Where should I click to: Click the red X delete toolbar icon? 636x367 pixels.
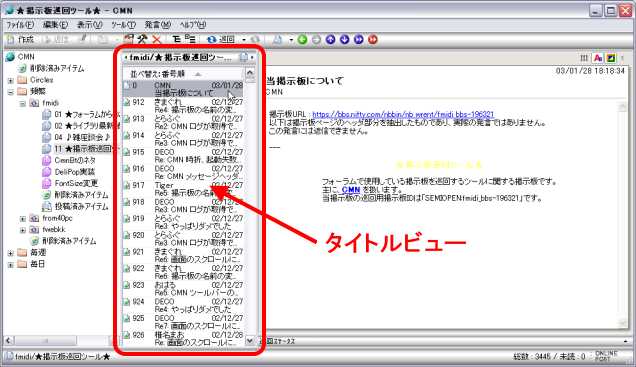(x=157, y=39)
